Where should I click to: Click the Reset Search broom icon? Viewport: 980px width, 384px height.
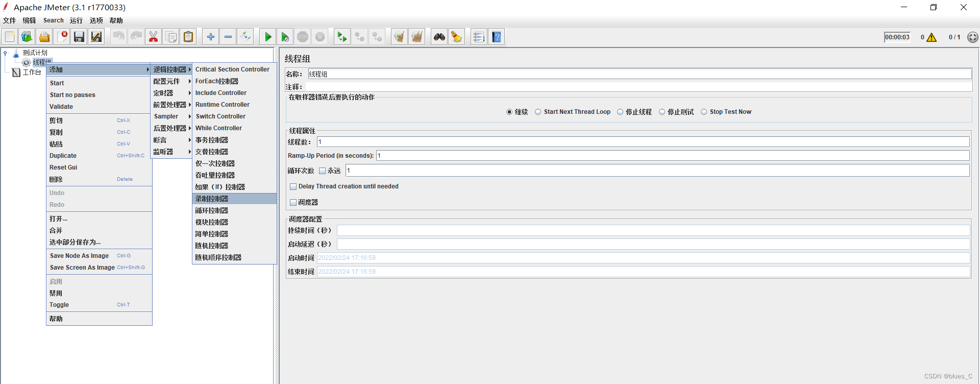(456, 37)
